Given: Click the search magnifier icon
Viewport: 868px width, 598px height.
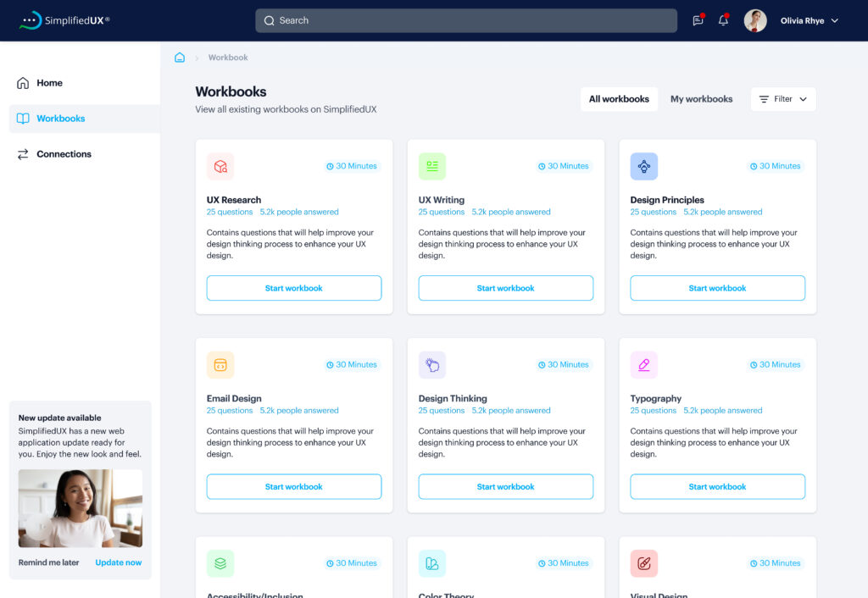Looking at the screenshot, I should (x=269, y=20).
